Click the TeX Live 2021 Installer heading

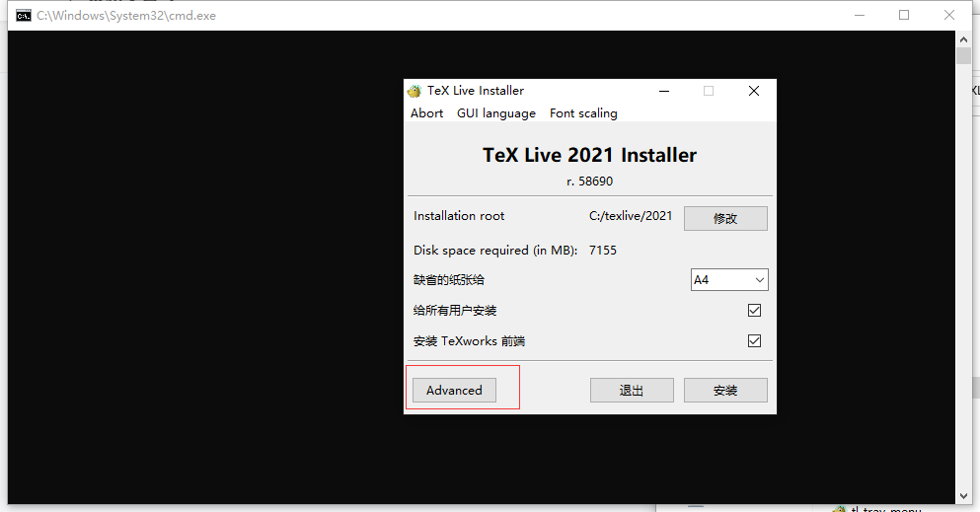[589, 155]
